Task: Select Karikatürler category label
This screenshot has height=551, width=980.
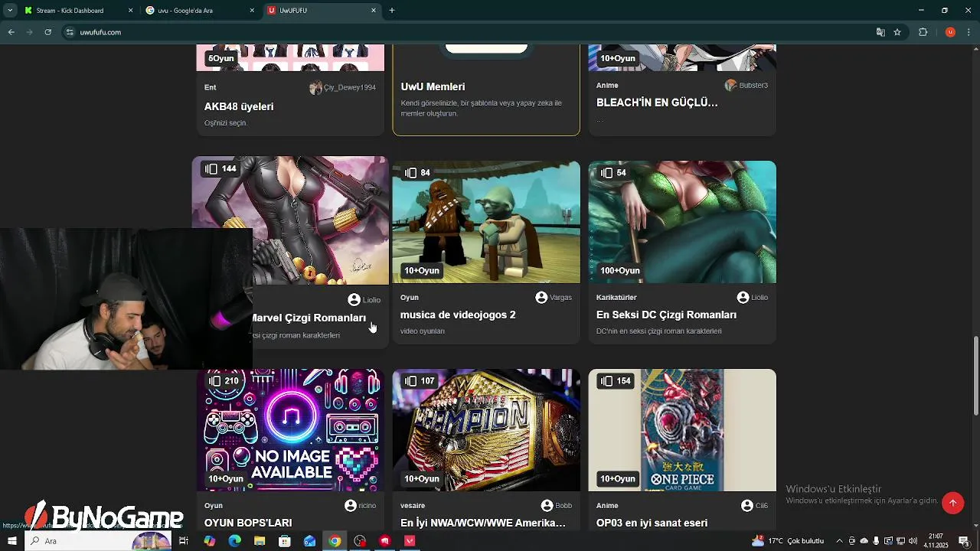Action: [x=616, y=297]
